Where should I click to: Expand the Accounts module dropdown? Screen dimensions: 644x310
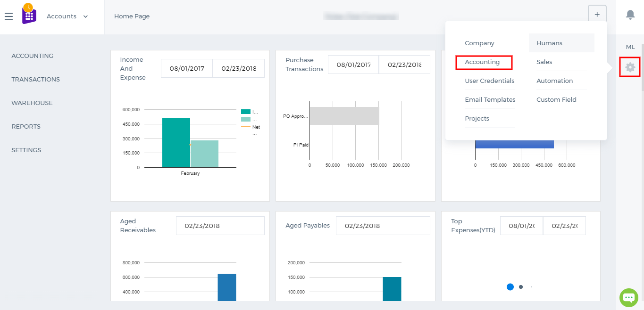(x=67, y=16)
